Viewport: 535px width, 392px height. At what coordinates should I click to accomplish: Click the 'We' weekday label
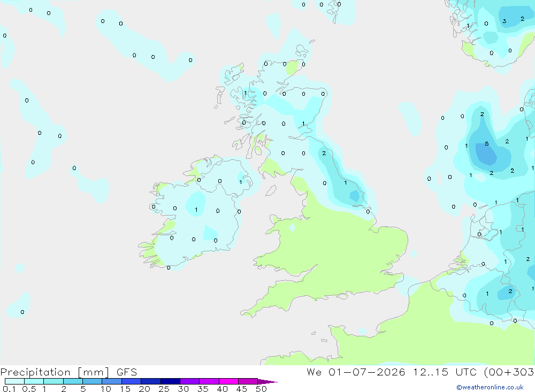tap(314, 372)
